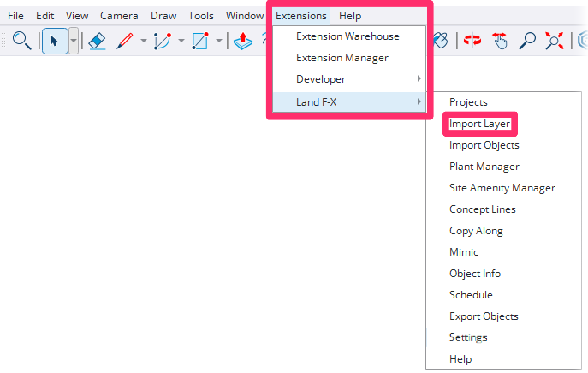This screenshot has width=588, height=373.
Task: Click the Search magnifier icon in toolbar
Action: click(x=21, y=41)
